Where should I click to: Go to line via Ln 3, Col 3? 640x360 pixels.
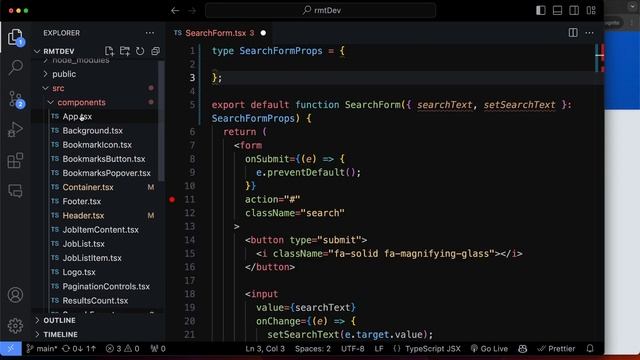(265, 349)
